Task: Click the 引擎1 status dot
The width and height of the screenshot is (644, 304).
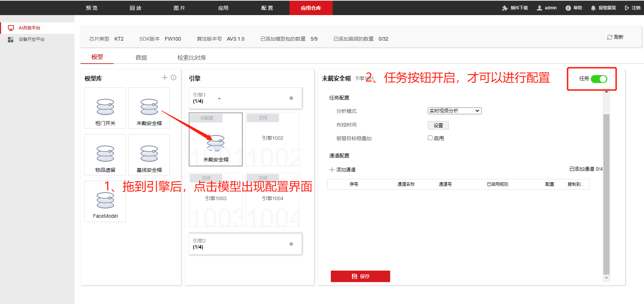Action: click(291, 98)
